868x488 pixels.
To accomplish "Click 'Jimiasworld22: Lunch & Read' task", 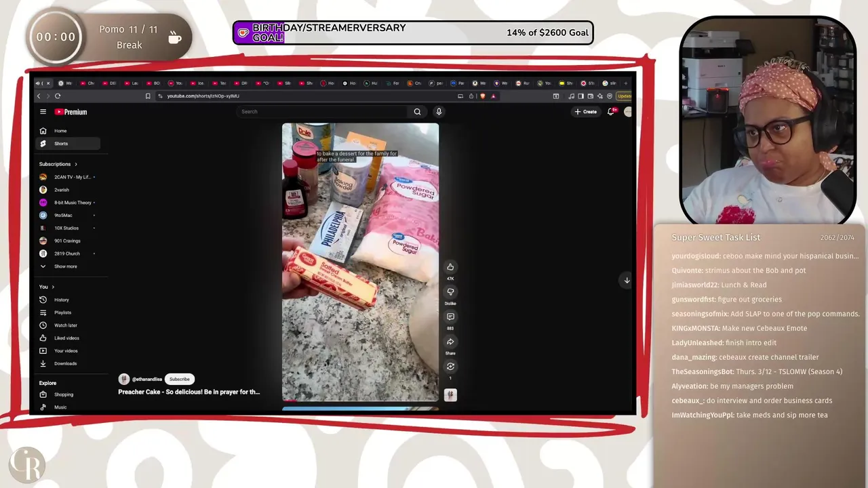I will 719,285.
